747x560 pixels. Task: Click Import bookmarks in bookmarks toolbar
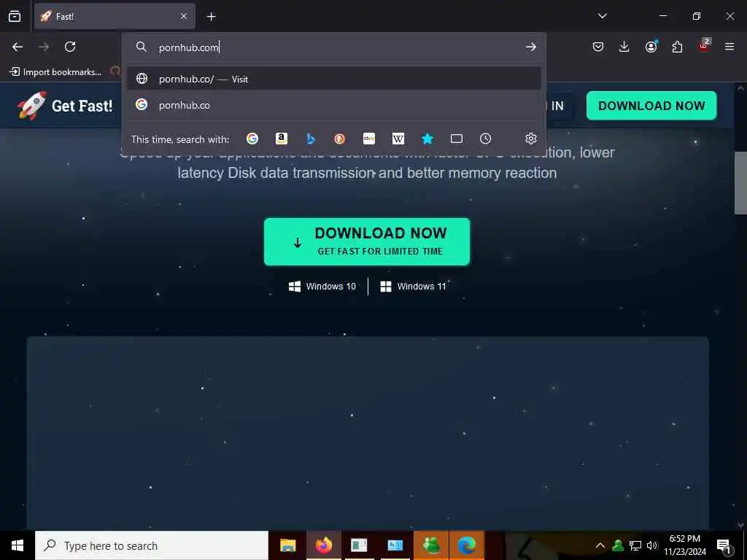55,72
